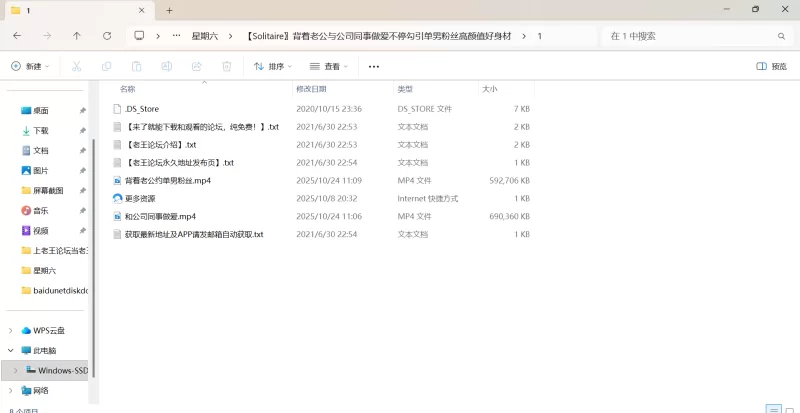
Task: Select the file named .DS_Store
Action: pos(142,109)
